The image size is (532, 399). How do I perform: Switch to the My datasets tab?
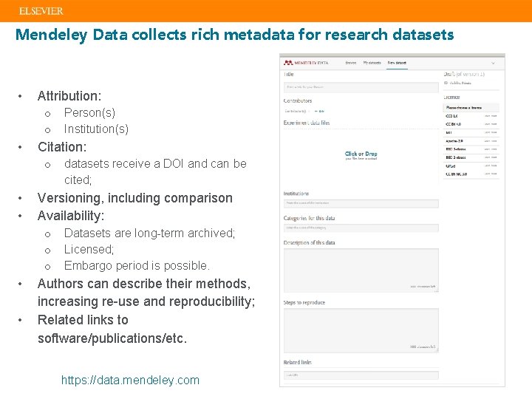[371, 63]
